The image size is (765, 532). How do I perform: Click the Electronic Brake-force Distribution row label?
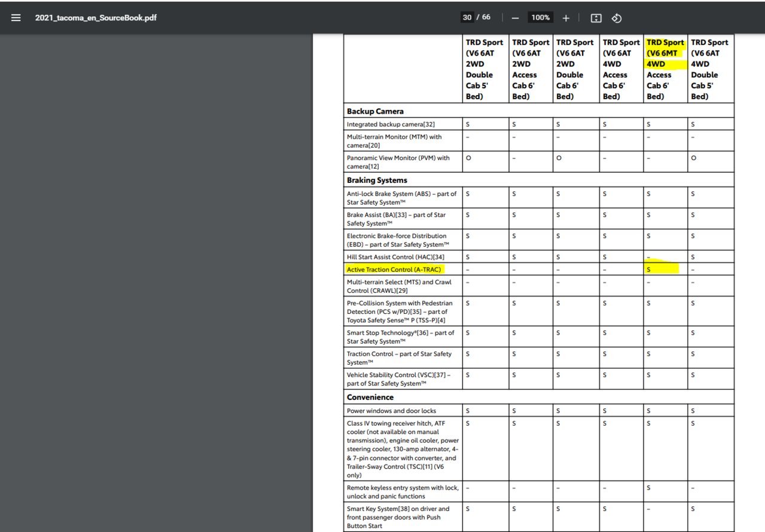pyautogui.click(x=398, y=240)
